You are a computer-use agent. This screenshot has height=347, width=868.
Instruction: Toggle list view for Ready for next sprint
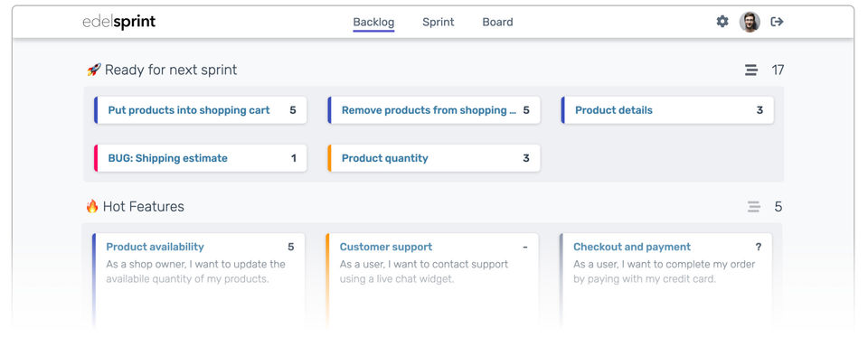tap(751, 70)
